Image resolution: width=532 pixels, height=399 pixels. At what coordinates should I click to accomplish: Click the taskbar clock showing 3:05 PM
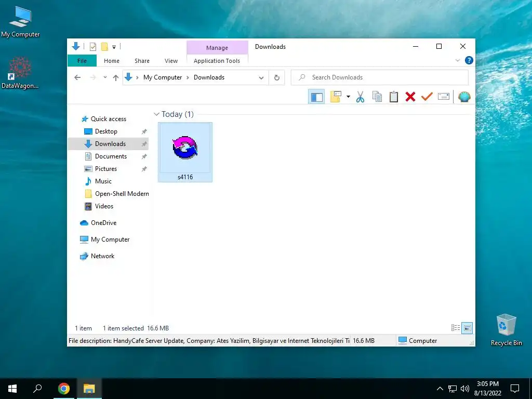click(487, 389)
